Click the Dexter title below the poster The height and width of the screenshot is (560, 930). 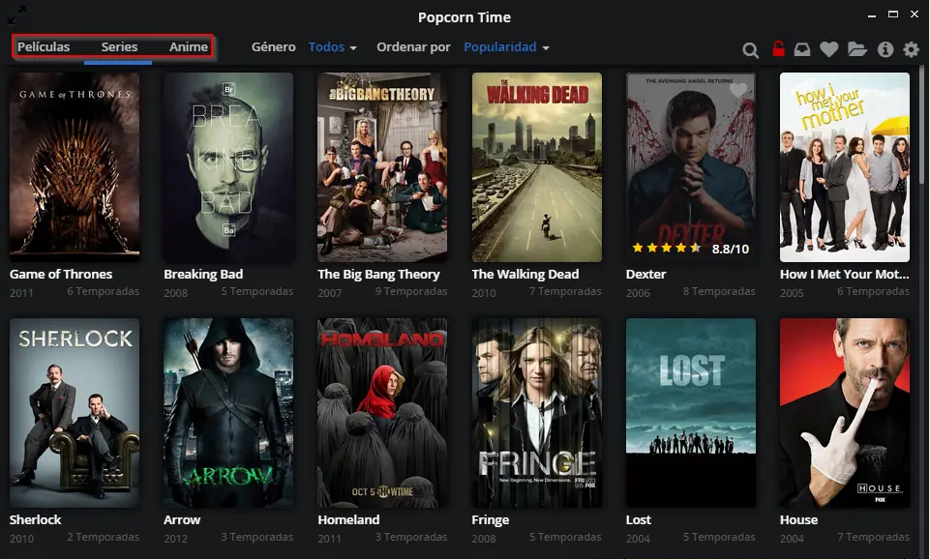point(645,275)
